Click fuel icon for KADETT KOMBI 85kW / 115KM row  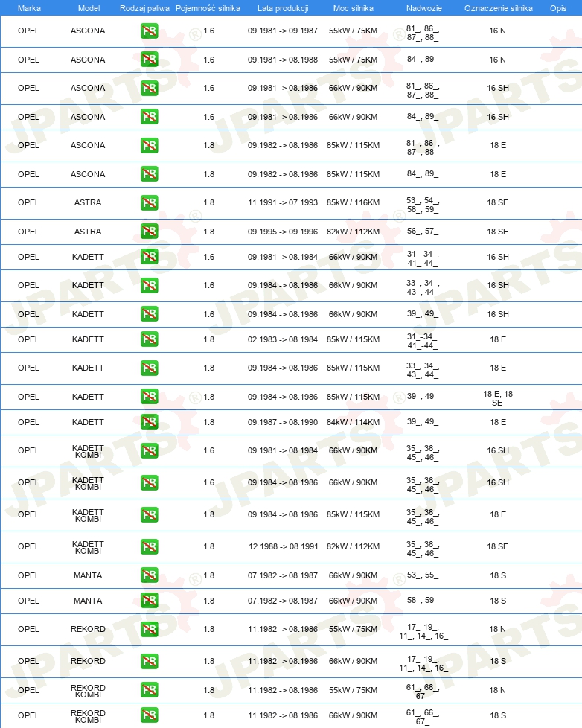149,515
